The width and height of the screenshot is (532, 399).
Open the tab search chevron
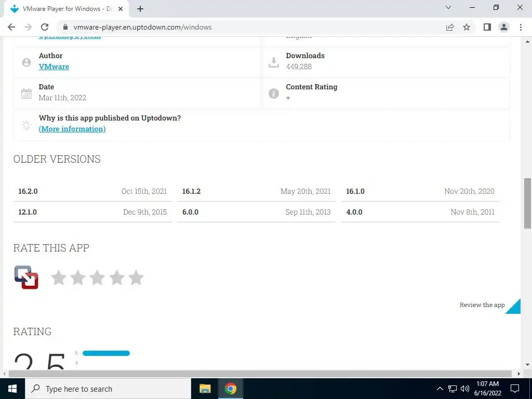pos(448,7)
